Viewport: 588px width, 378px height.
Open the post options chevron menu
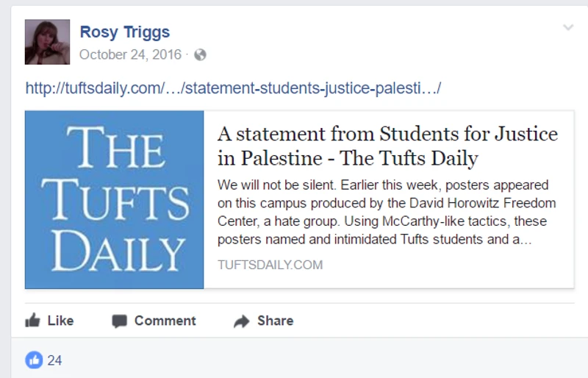(568, 27)
